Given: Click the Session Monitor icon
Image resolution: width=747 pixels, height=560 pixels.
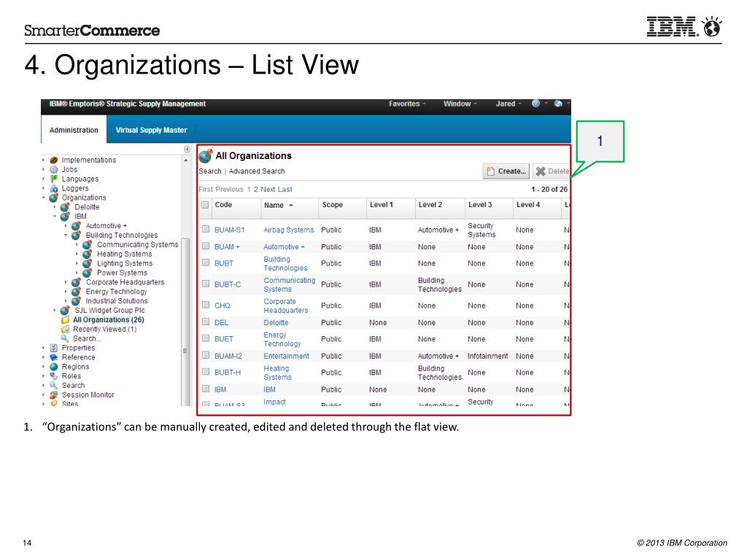Looking at the screenshot, I should coord(54,394).
